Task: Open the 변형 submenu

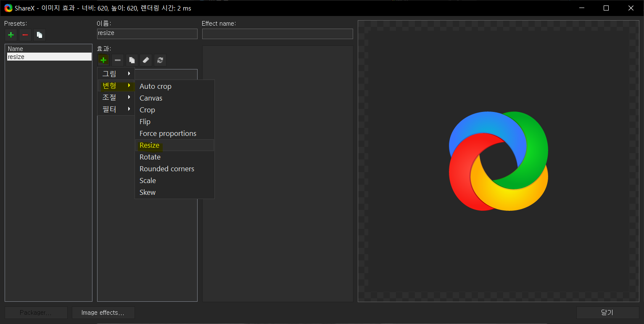Action: click(x=116, y=85)
